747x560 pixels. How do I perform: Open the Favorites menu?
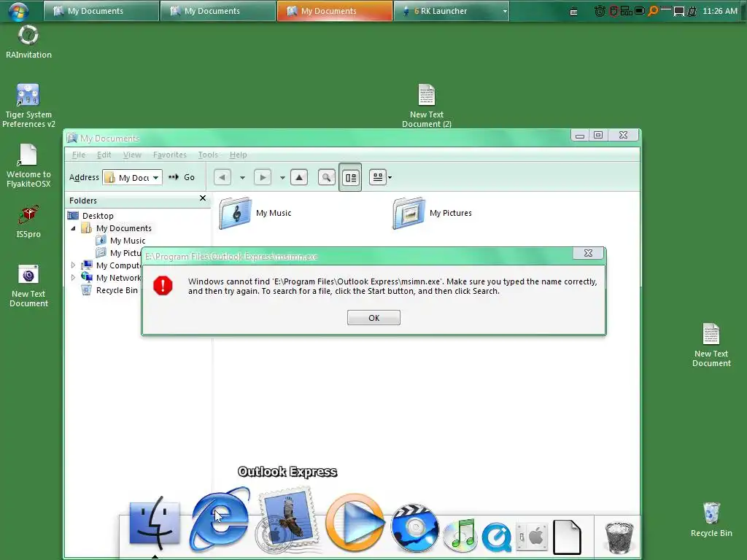(169, 155)
